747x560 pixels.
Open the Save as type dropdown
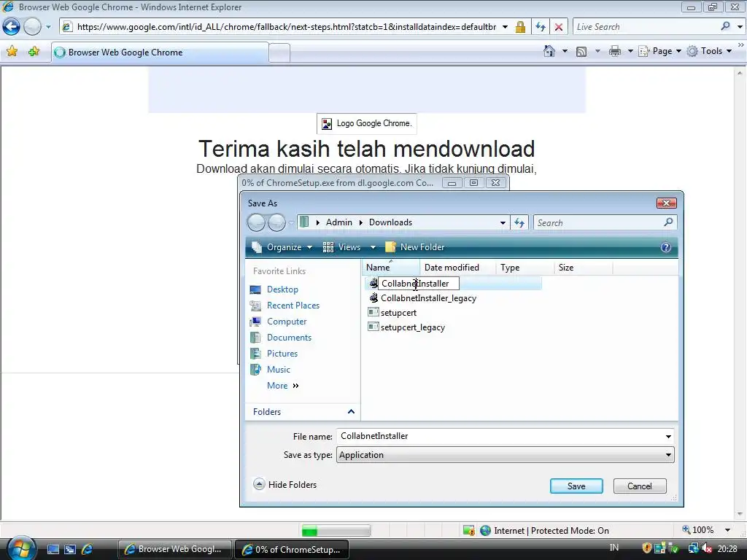point(506,455)
